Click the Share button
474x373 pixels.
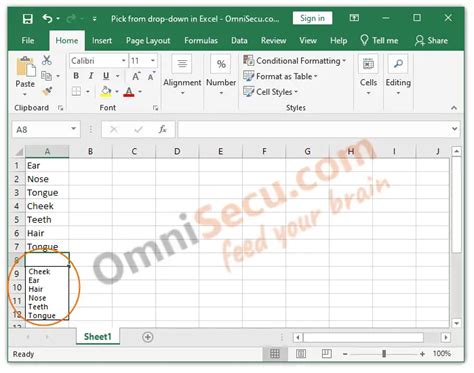pyautogui.click(x=431, y=41)
